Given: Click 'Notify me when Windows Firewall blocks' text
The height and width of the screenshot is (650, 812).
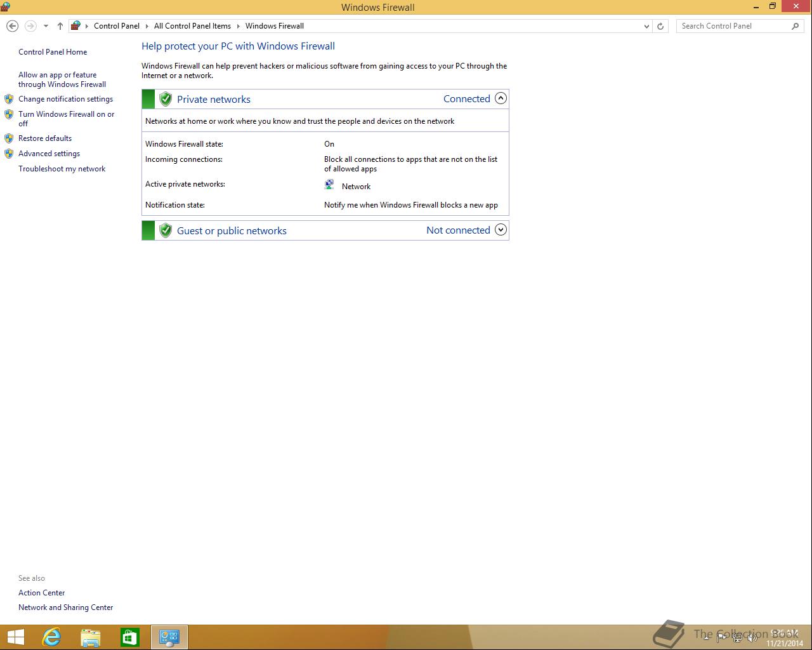Looking at the screenshot, I should tap(411, 205).
